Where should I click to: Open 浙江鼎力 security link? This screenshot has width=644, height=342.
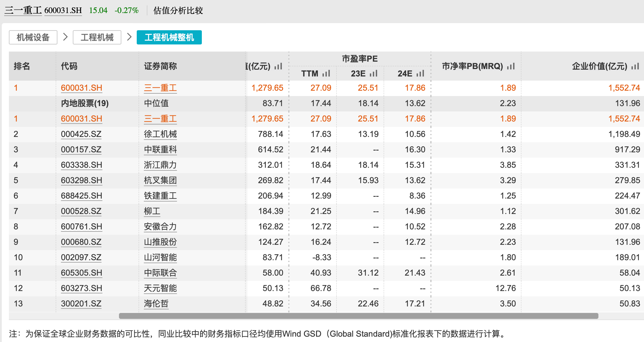(x=160, y=165)
